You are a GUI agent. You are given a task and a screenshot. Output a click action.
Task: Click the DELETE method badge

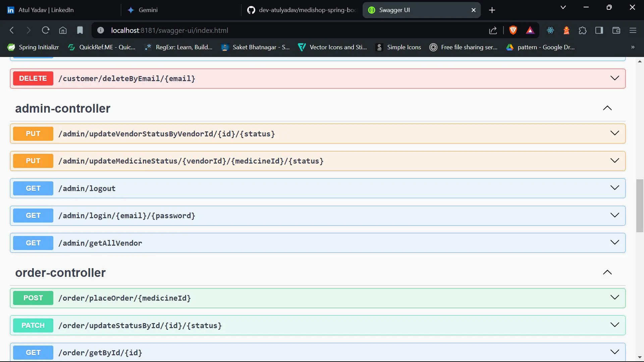(33, 78)
